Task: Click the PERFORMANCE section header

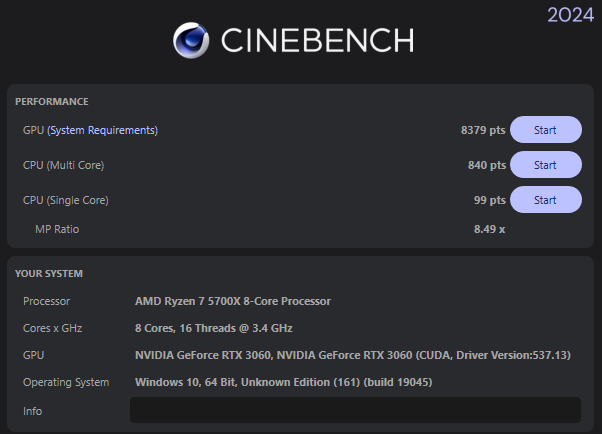Action: [x=52, y=101]
